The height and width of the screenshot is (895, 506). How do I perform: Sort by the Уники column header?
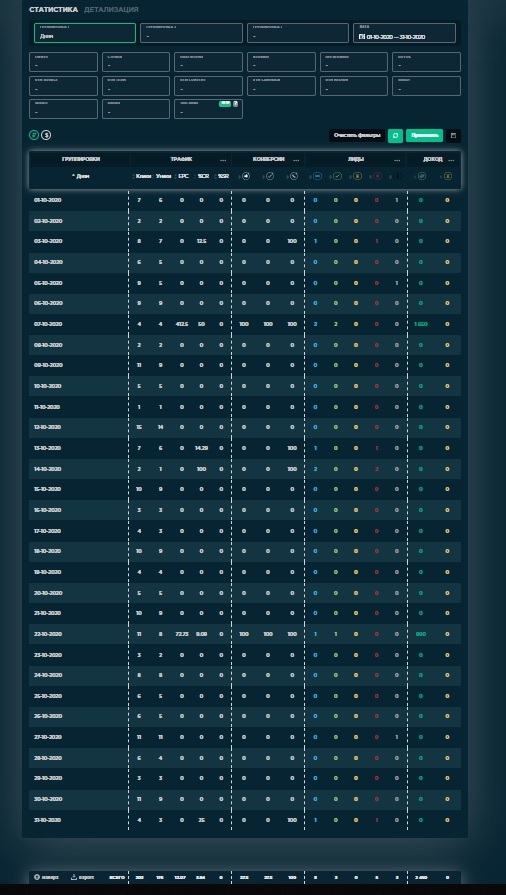(x=164, y=176)
